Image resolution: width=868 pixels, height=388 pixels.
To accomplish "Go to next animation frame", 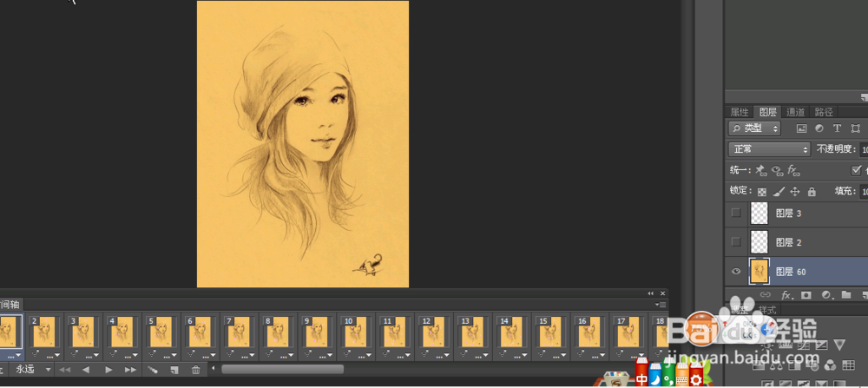I will click(131, 370).
